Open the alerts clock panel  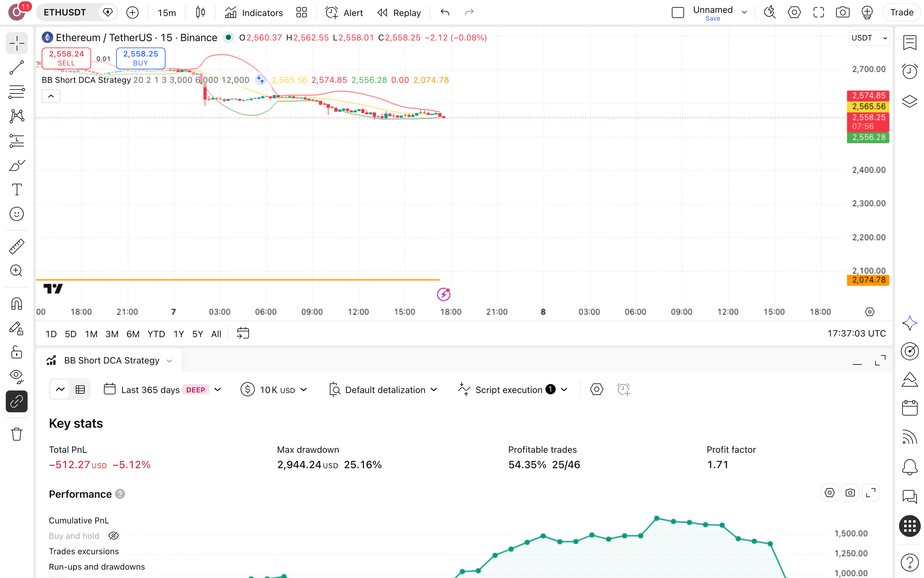pos(910,72)
